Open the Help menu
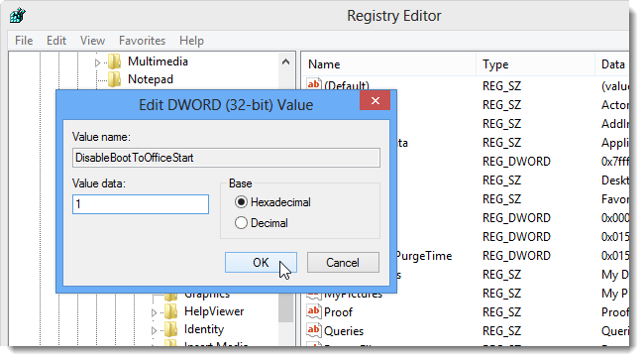Screen dimensions: 644x361 [x=191, y=41]
